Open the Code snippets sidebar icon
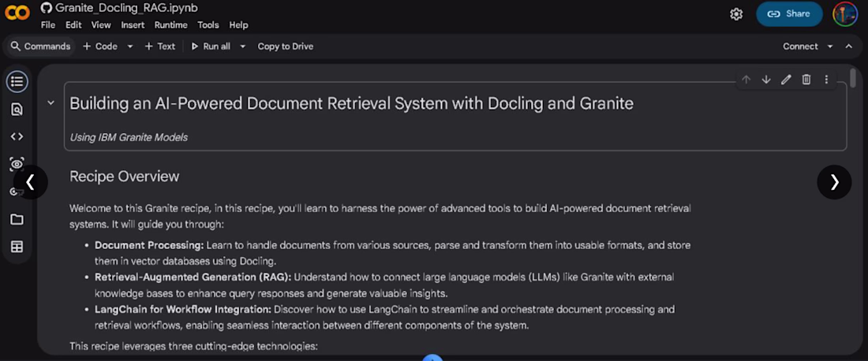 pos(17,136)
